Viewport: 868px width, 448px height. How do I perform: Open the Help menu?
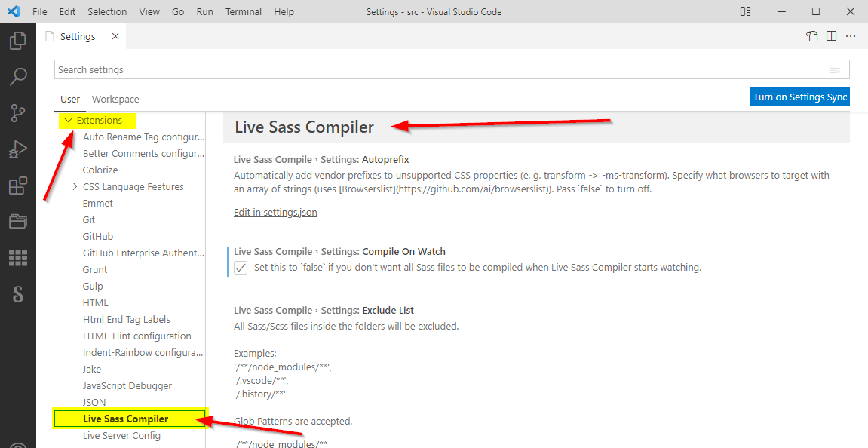pyautogui.click(x=284, y=11)
